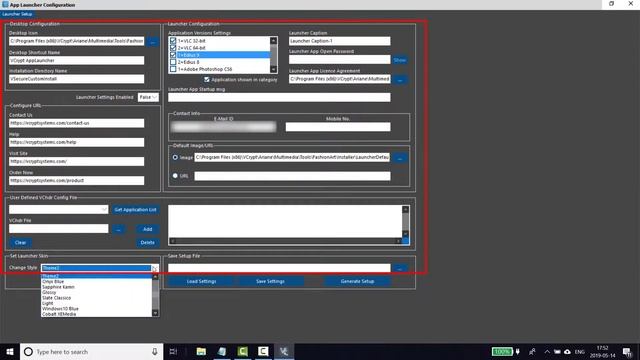Toggle Application shown in category checkbox
This screenshot has width=640, height=360.
tap(207, 80)
